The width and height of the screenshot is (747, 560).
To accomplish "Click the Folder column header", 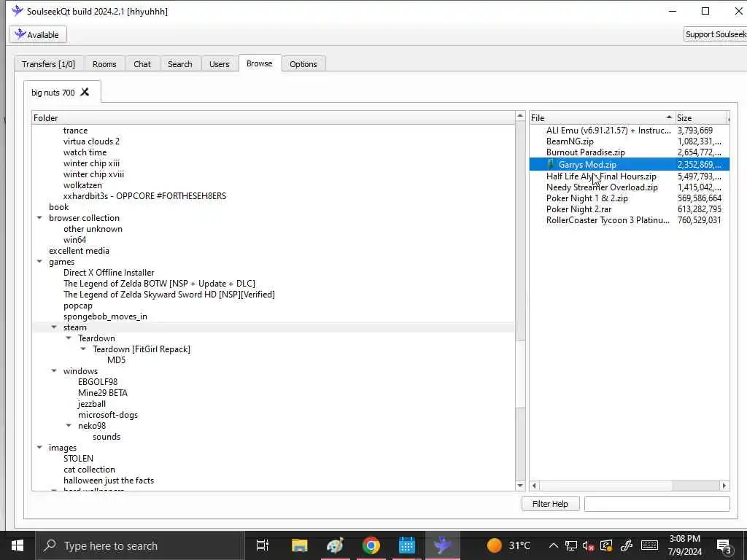I will [274, 117].
